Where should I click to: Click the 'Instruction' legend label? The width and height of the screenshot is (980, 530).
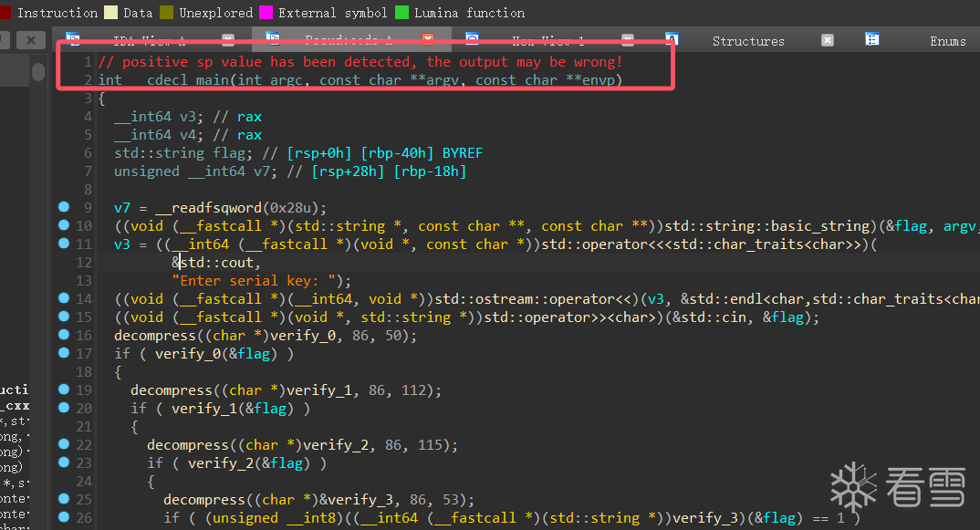pyautogui.click(x=57, y=13)
